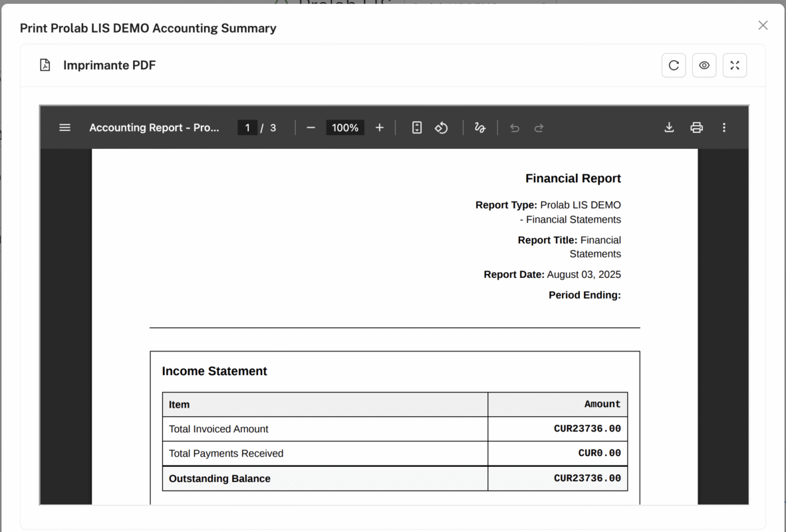
Task: Zoom in with the plus button
Action: coord(380,128)
